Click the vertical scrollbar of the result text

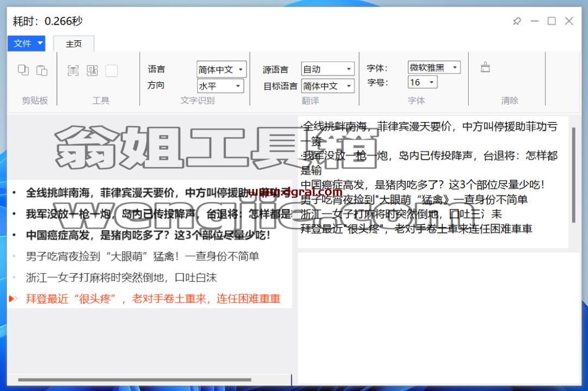[573, 175]
